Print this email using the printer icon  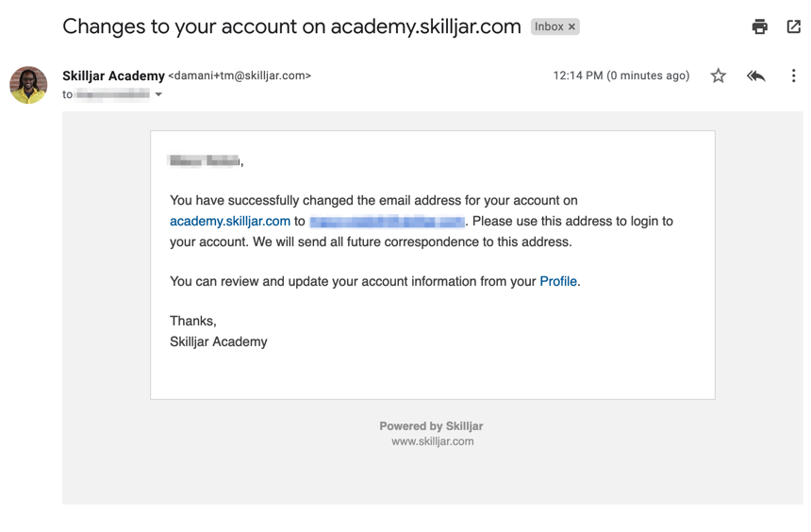759,27
